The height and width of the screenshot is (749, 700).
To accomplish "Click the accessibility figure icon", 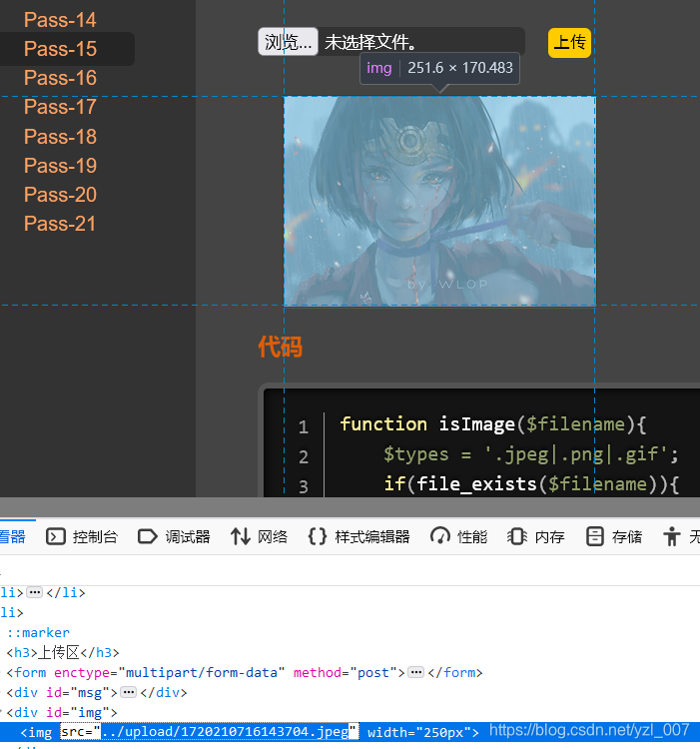I will click(x=672, y=536).
